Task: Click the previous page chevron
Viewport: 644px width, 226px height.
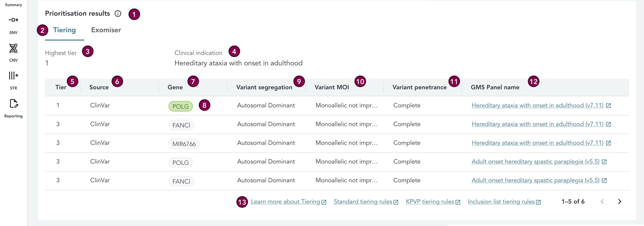Action: pos(602,201)
